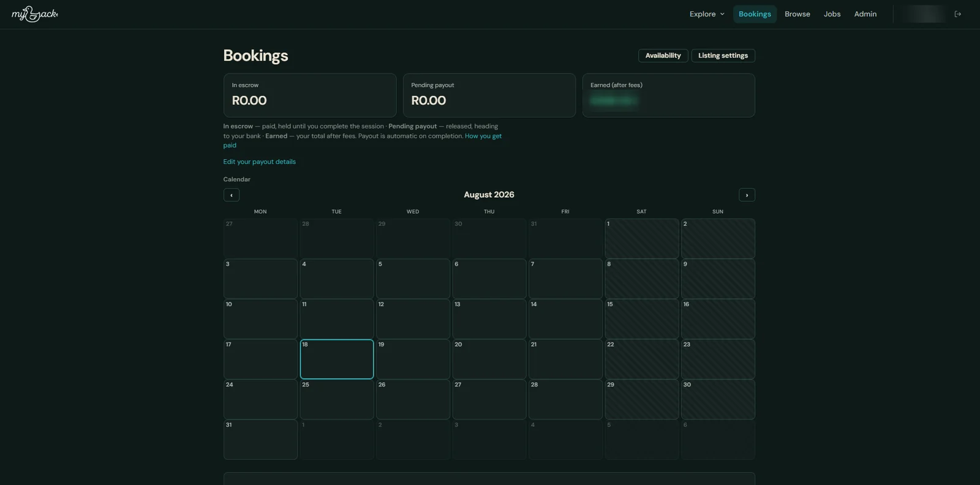Select August 20 on the calendar
This screenshot has height=485, width=980.
(x=489, y=359)
